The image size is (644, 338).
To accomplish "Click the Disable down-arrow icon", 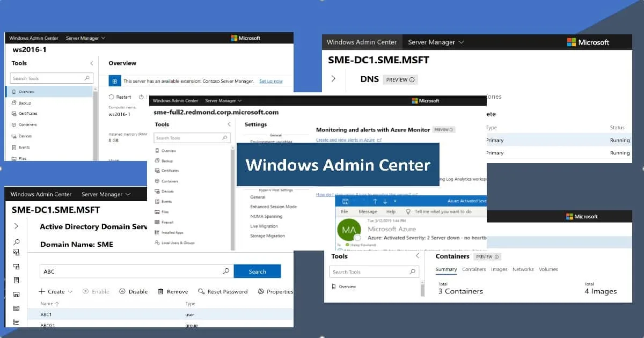I will coord(122,291).
